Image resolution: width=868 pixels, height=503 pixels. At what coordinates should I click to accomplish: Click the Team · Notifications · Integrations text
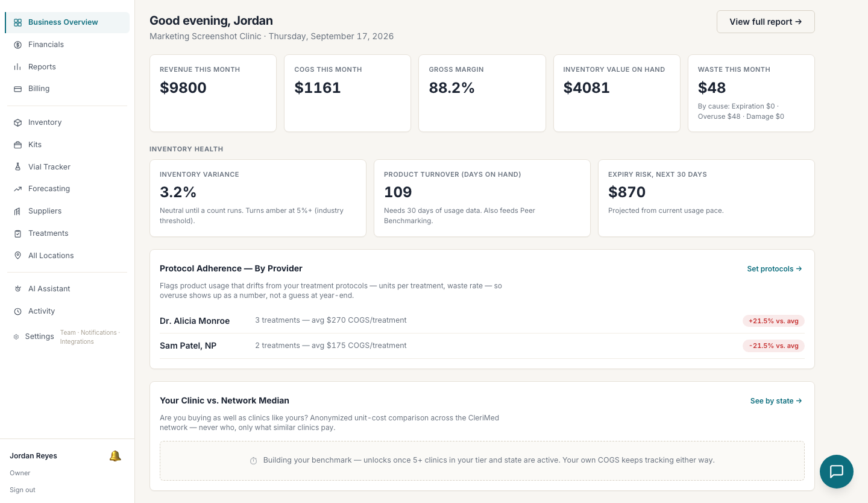pyautogui.click(x=90, y=337)
